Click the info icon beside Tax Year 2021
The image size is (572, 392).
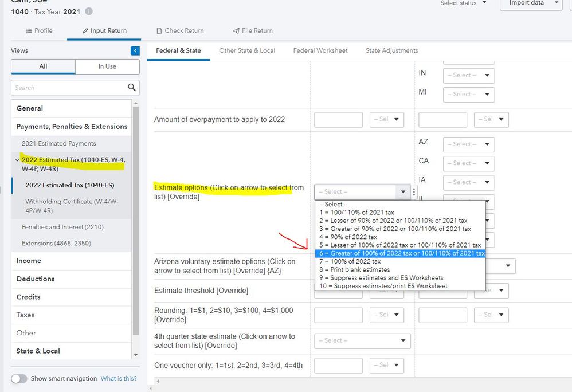[89, 11]
